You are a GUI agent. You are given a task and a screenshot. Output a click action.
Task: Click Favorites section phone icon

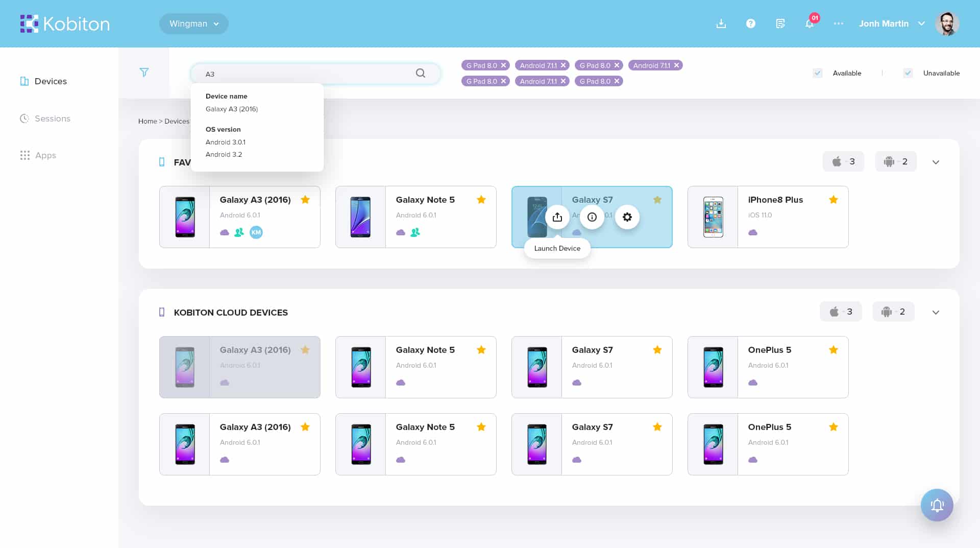click(x=162, y=162)
